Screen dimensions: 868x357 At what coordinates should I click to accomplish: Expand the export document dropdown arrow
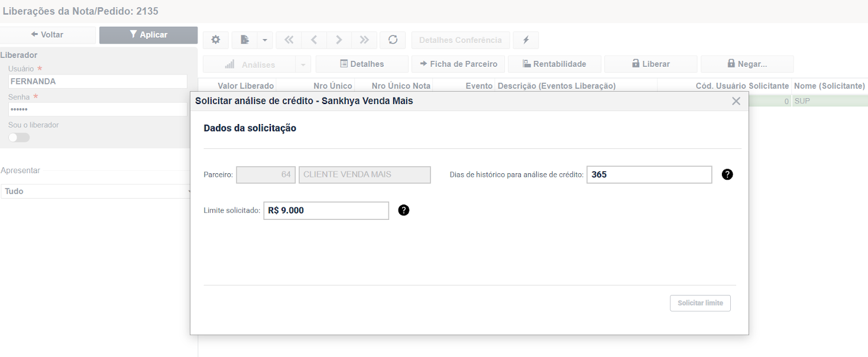[264, 40]
